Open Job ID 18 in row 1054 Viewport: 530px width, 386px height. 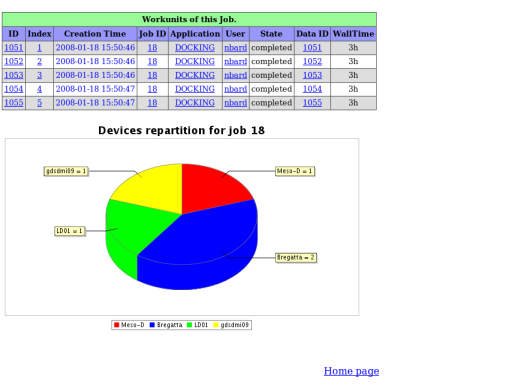pos(152,89)
